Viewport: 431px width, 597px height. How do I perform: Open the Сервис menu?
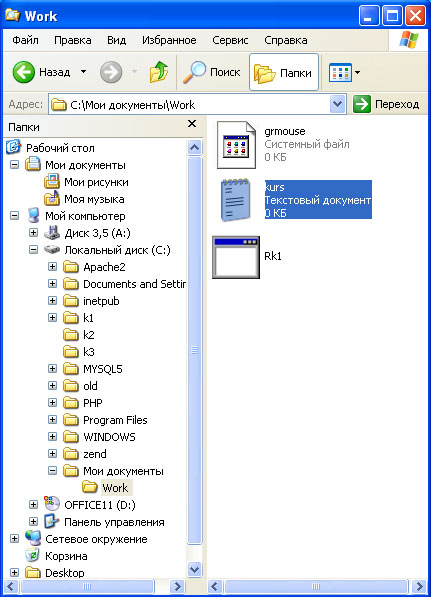click(x=230, y=40)
